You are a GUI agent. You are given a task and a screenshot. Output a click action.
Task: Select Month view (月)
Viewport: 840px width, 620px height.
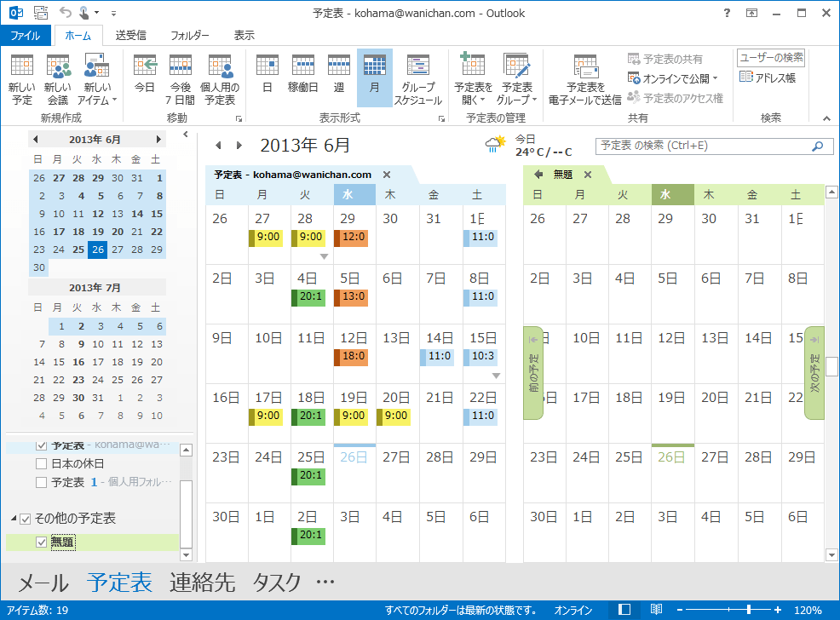[x=375, y=79]
